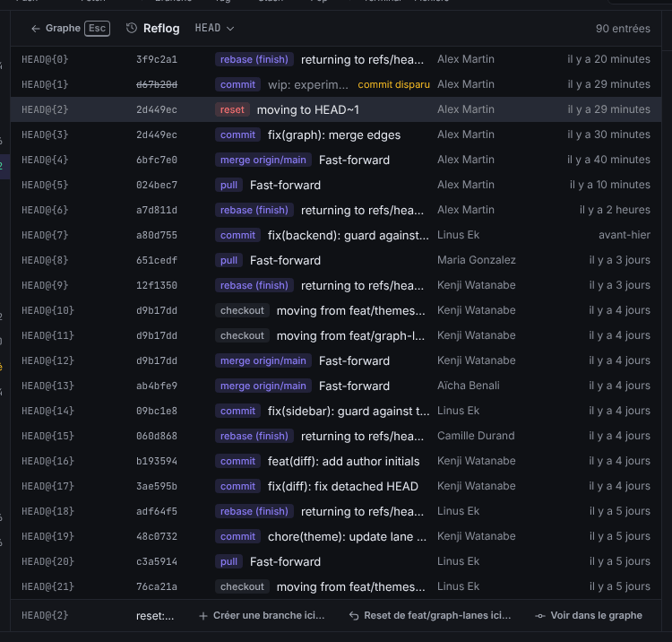Select chore(theme): update lane entry
The image size is (672, 642).
coord(336,536)
